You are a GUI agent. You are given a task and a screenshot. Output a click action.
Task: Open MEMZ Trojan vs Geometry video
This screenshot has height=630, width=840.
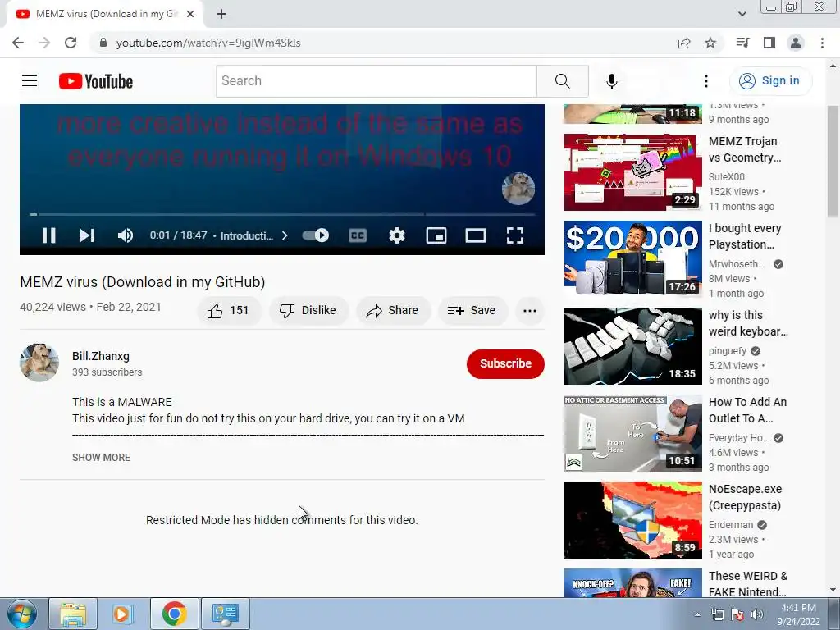pos(632,172)
